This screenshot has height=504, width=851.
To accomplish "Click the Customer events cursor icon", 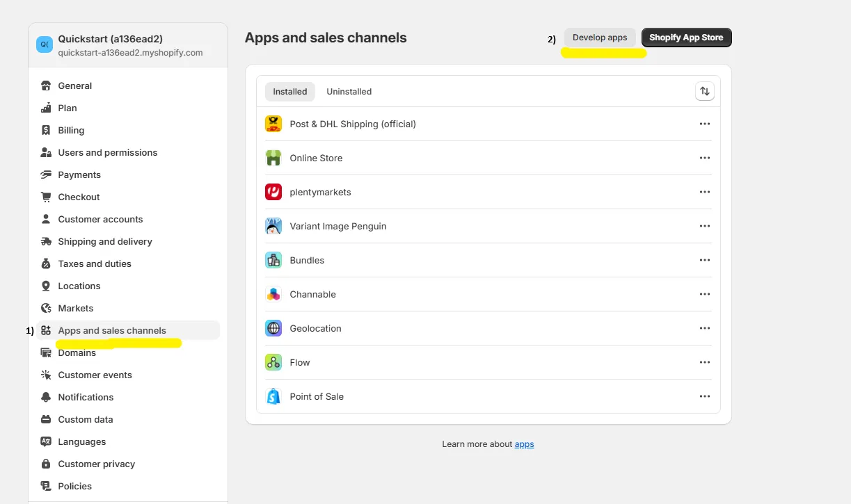I will (x=46, y=375).
